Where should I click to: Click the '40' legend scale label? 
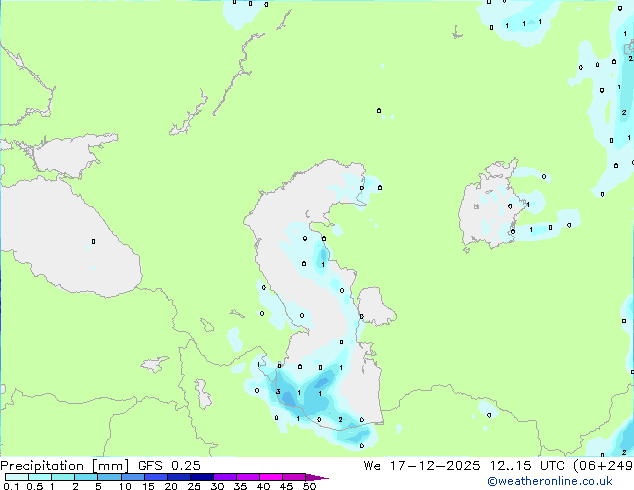tap(263, 486)
